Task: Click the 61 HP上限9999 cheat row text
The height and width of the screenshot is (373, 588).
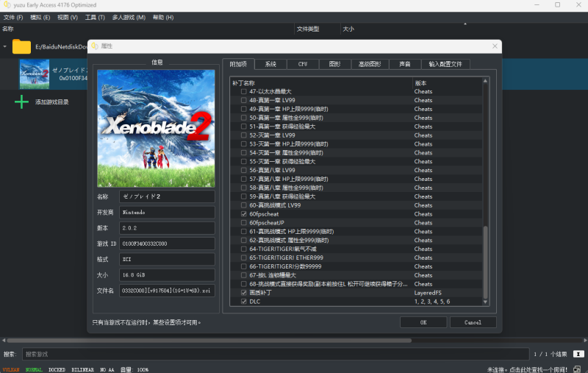Action: [291, 232]
